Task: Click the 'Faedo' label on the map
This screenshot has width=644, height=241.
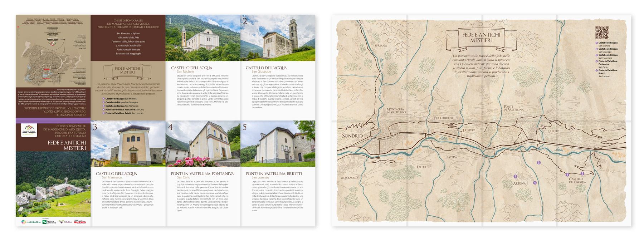Action: (421, 167)
